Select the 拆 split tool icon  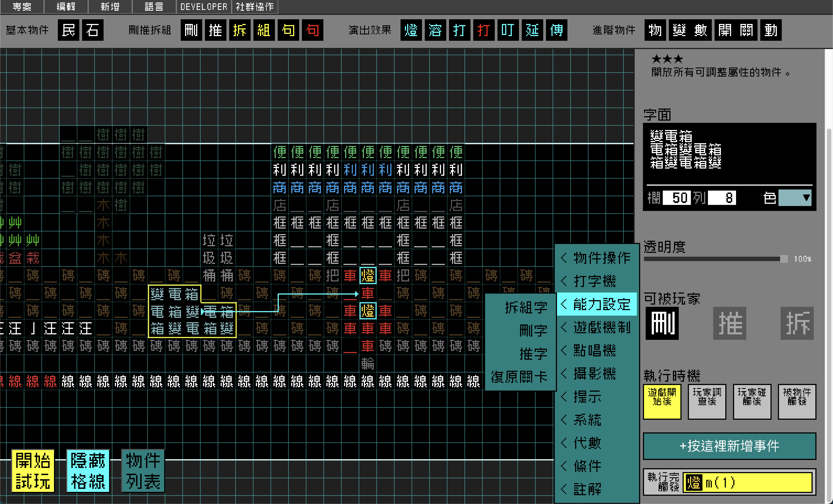(x=240, y=30)
